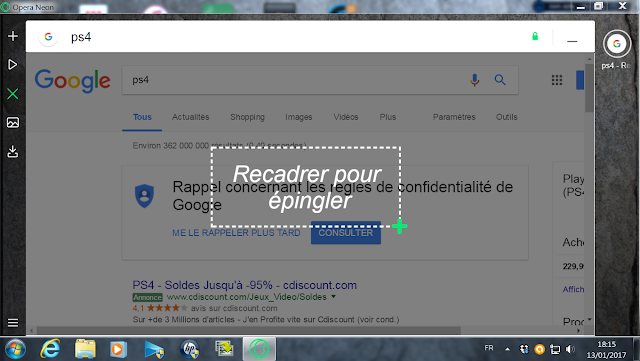Click the Affich link in right panel
640x361 pixels.
(573, 290)
